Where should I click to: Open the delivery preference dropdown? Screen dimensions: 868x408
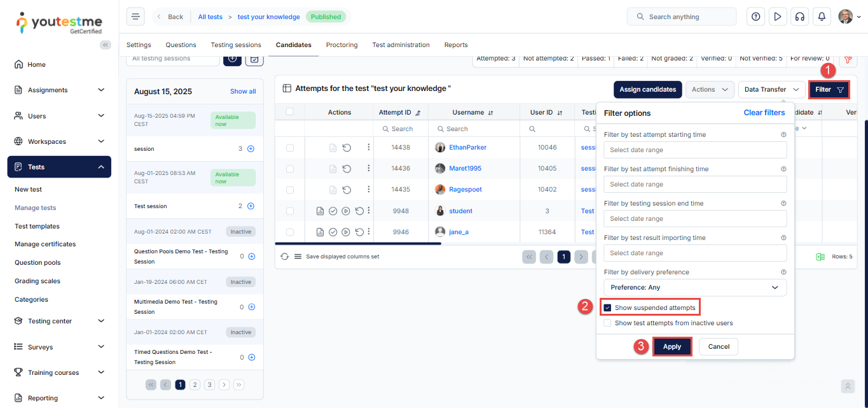(694, 288)
